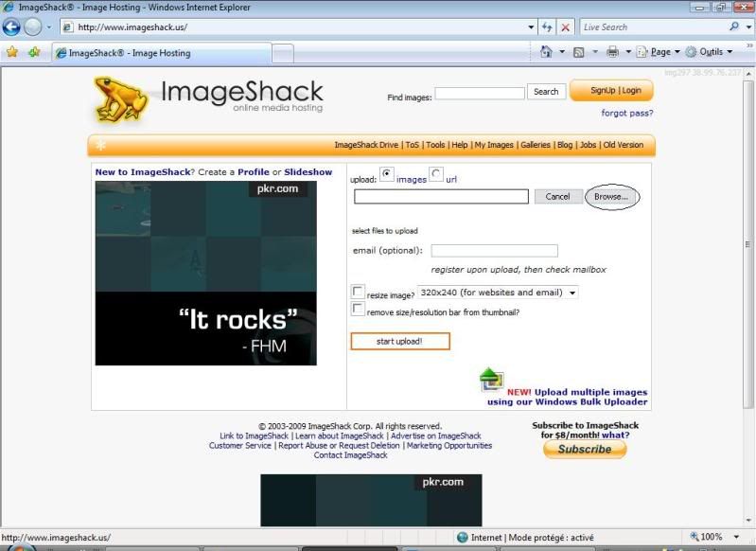Click the what? subscription link
The image size is (756, 551).
click(x=616, y=435)
